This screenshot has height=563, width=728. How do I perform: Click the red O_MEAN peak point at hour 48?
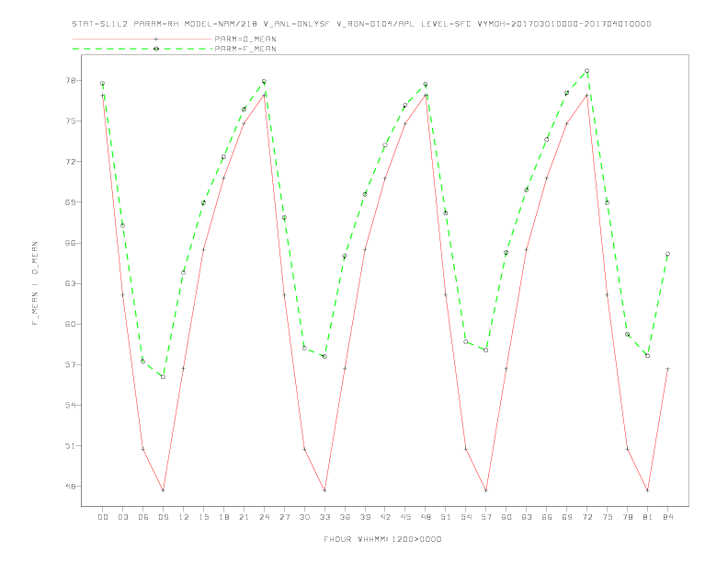point(426,96)
